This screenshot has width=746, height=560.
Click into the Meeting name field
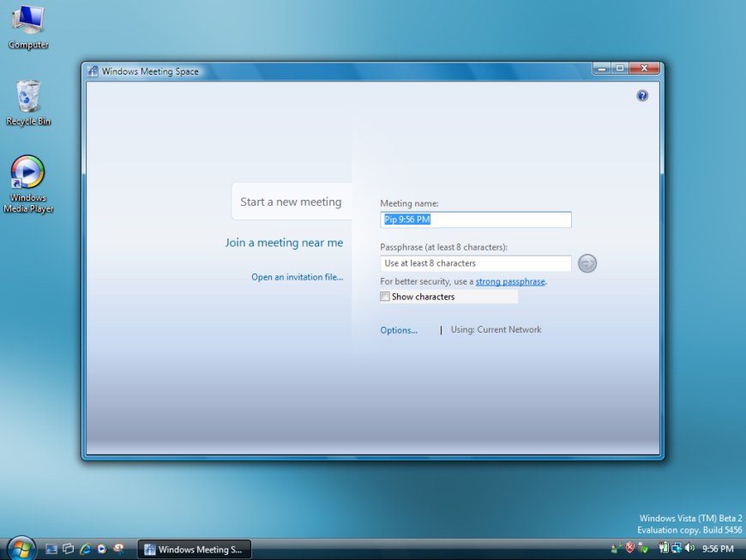476,220
